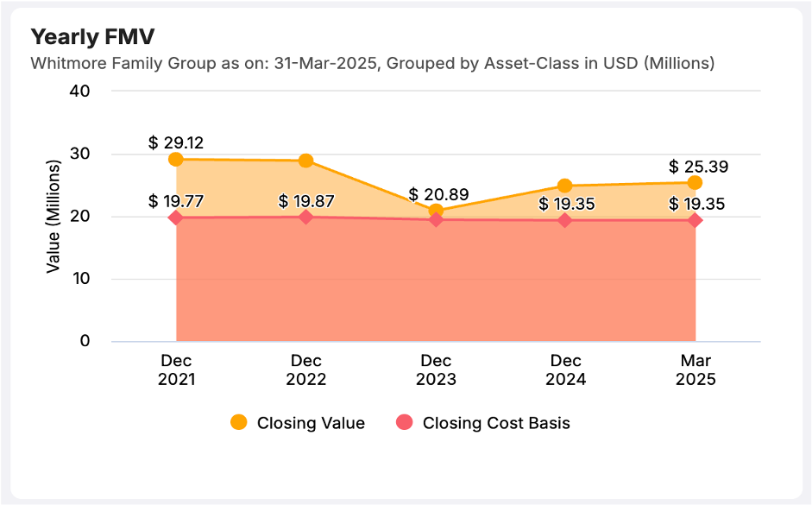Click the Mar 2025 Closing Value marker
This screenshot has width=812, height=505.
pyautogui.click(x=695, y=182)
